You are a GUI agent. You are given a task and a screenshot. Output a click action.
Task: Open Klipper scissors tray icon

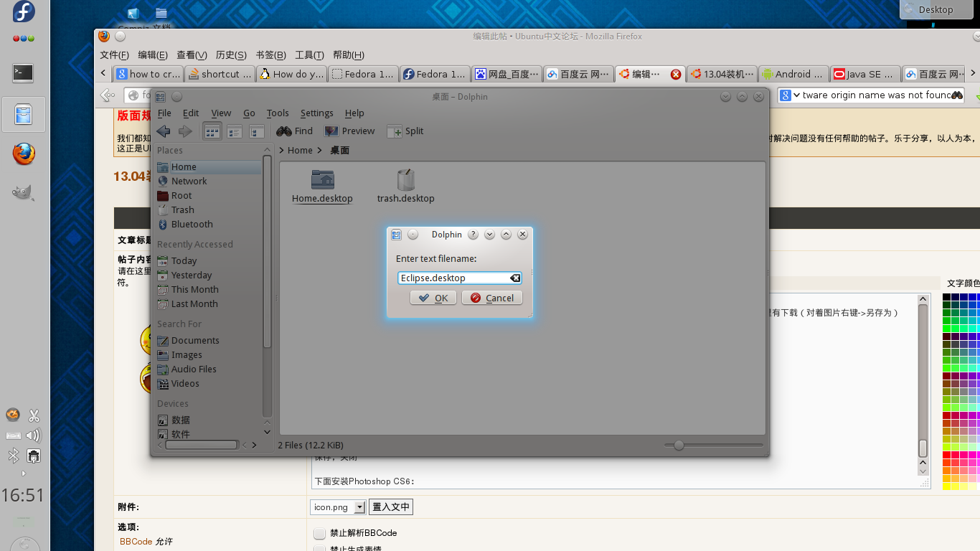[x=33, y=415]
